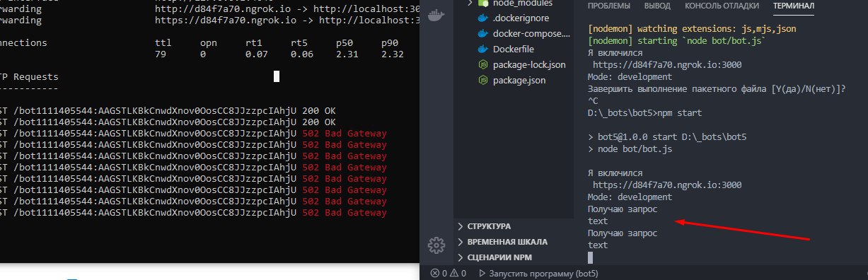The width and height of the screenshot is (868, 280).
Task: Click the Dockerfile whale icon
Action: pos(483,49)
